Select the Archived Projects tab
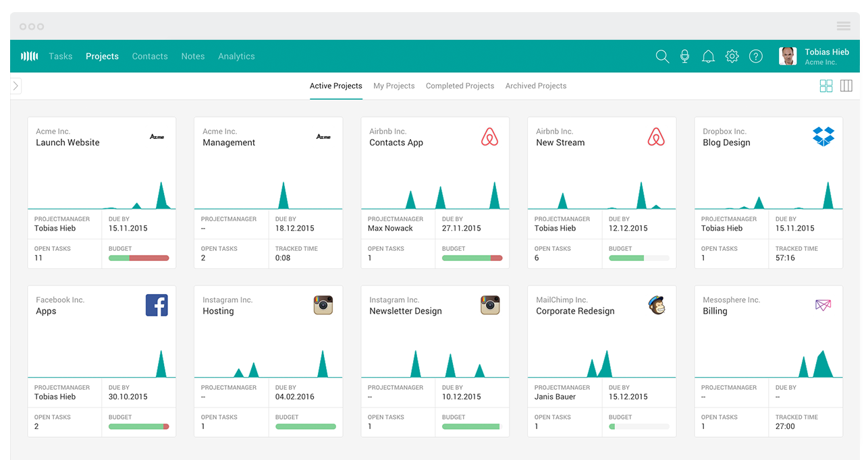 pos(536,86)
